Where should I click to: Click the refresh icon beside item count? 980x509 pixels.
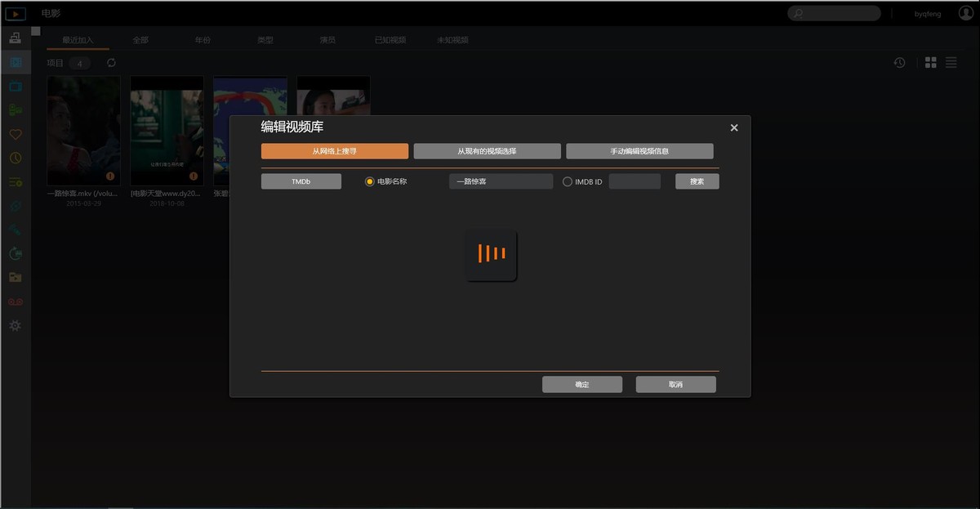[x=111, y=63]
